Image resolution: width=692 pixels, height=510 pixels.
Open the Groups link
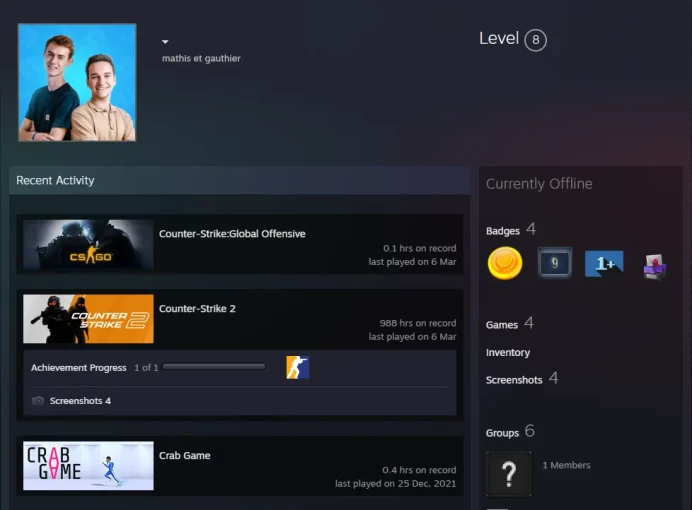click(502, 433)
